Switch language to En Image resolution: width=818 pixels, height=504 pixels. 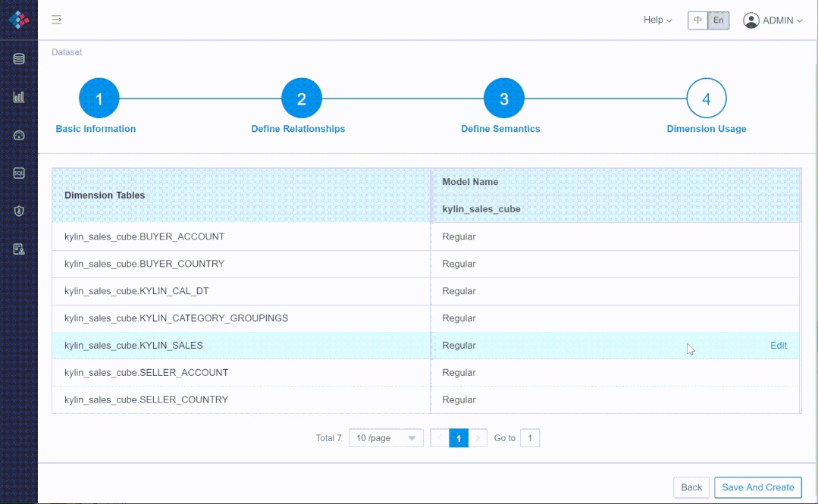coord(719,20)
